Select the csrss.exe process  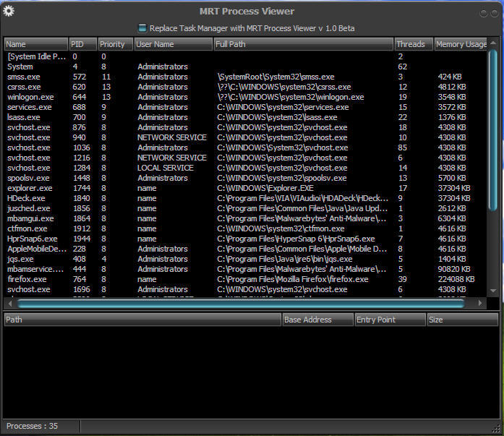click(x=246, y=87)
